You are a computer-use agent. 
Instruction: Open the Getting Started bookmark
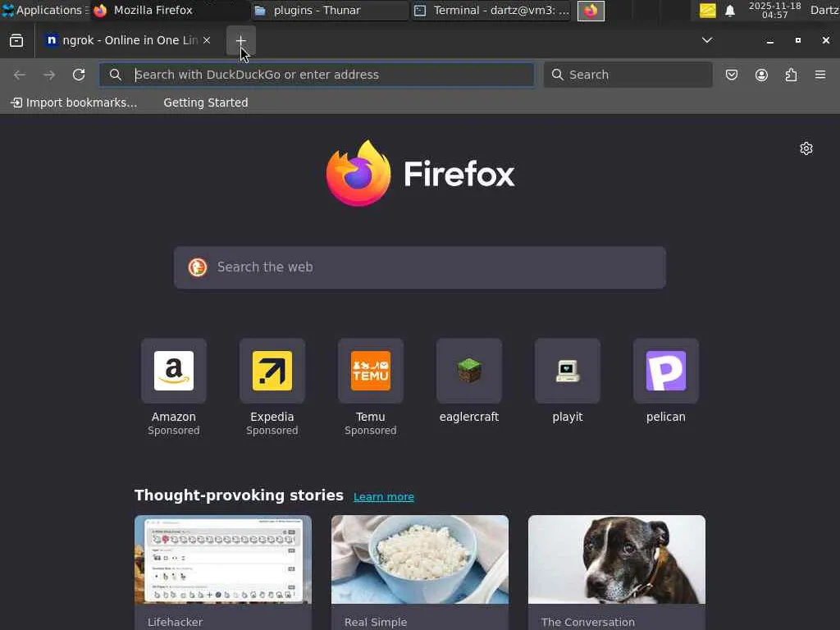point(206,103)
